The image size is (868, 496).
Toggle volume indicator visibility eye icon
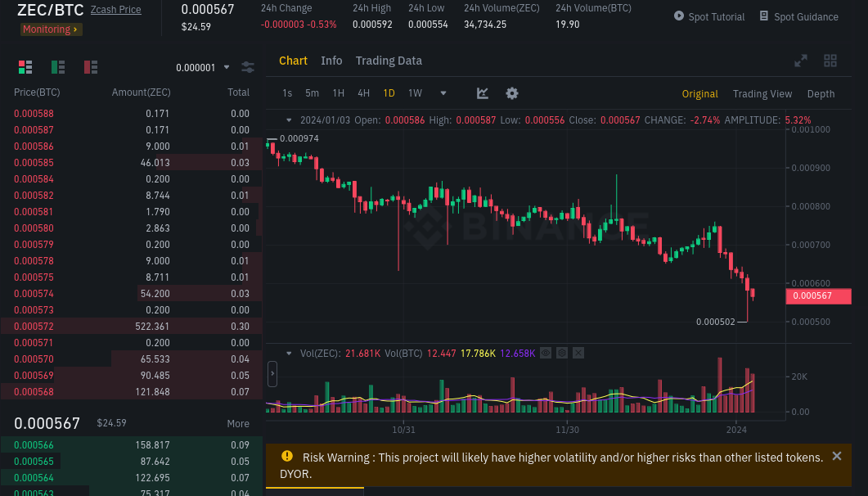coord(546,353)
